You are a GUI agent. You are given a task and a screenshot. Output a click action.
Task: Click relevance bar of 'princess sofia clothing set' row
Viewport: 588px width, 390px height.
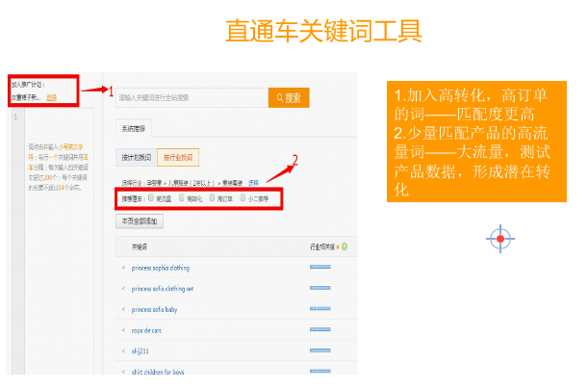[320, 288]
